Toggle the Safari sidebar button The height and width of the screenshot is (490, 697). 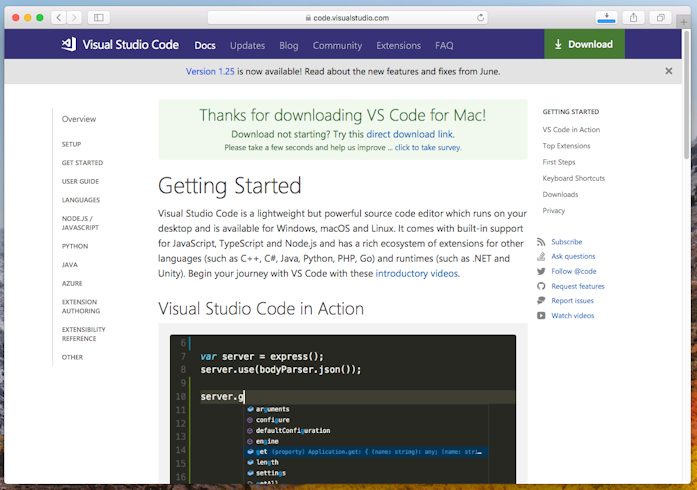99,18
